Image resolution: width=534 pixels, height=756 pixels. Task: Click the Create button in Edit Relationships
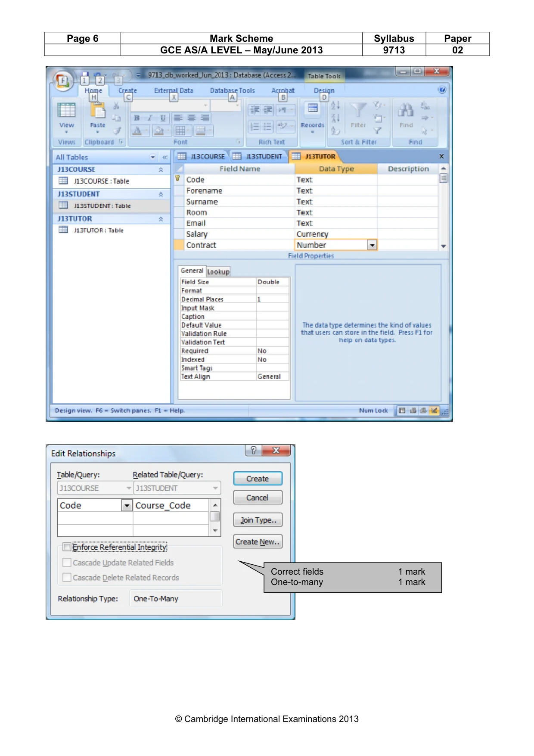[x=258, y=479]
